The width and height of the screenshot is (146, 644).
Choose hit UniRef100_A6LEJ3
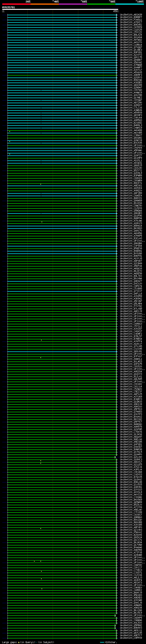131,578
